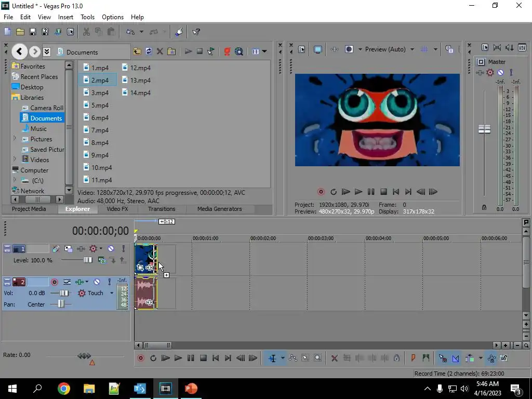The height and width of the screenshot is (399, 532).
Task: Click the interactive tutorials hand icon
Action: [179, 32]
